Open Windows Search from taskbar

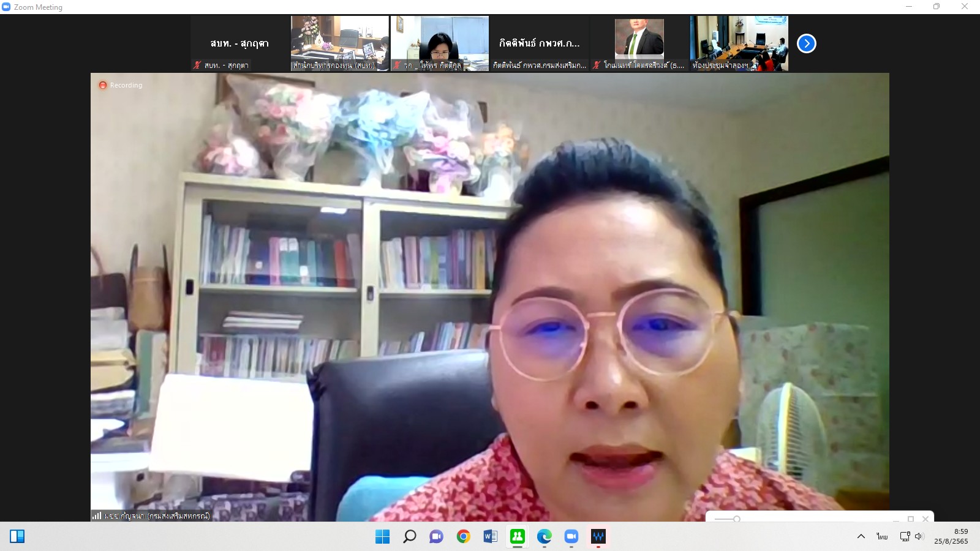[409, 537]
